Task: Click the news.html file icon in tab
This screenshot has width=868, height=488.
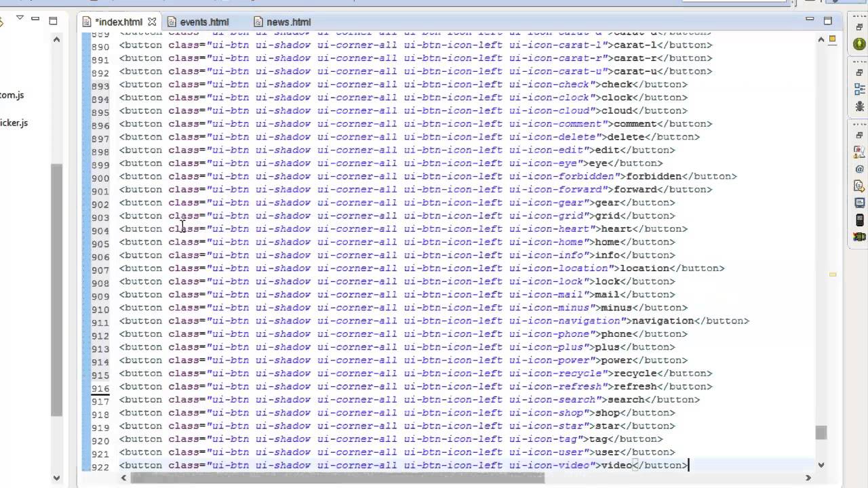Action: pyautogui.click(x=258, y=22)
